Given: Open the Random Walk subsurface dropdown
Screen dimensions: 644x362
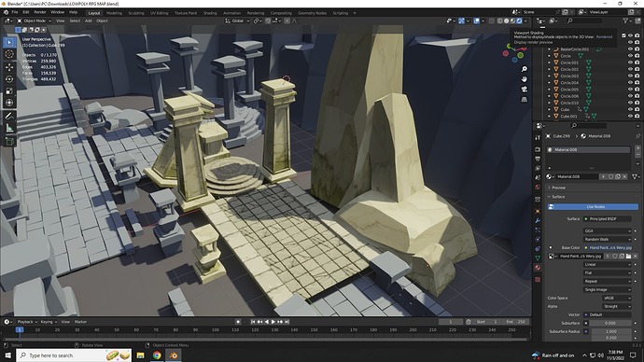Looking at the screenshot, I should [608, 239].
